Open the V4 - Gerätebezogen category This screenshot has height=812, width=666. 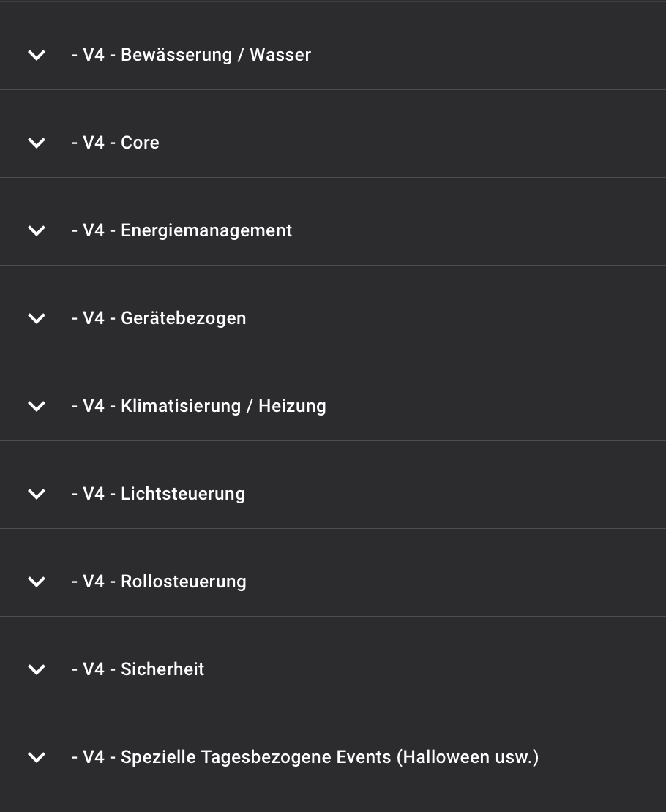pyautogui.click(x=159, y=318)
